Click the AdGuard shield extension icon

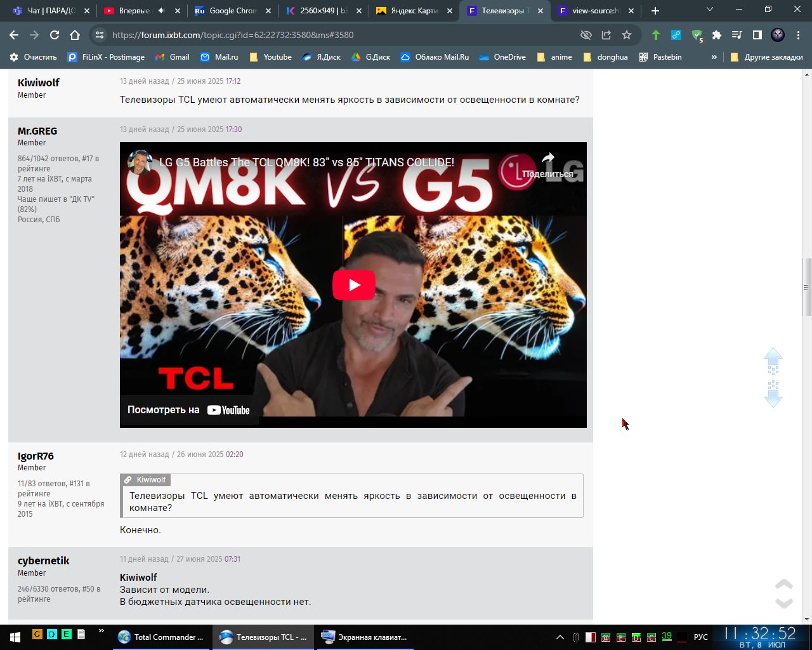point(697,35)
